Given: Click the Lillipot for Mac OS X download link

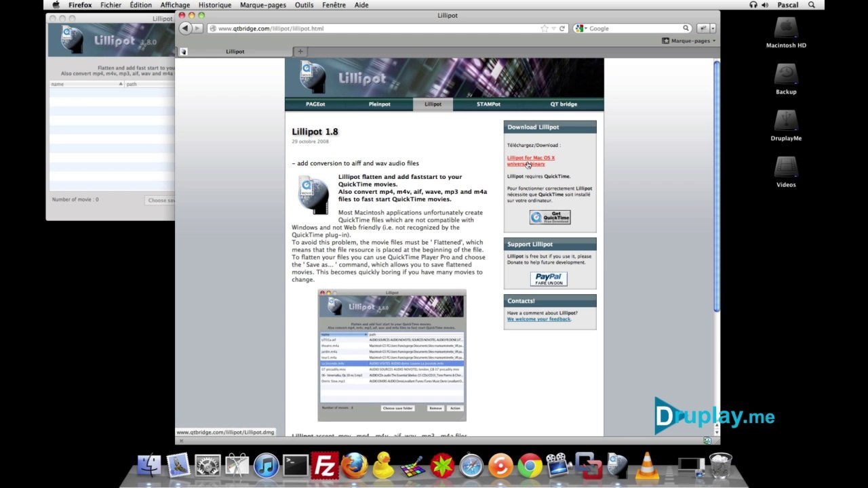Looking at the screenshot, I should tap(531, 161).
